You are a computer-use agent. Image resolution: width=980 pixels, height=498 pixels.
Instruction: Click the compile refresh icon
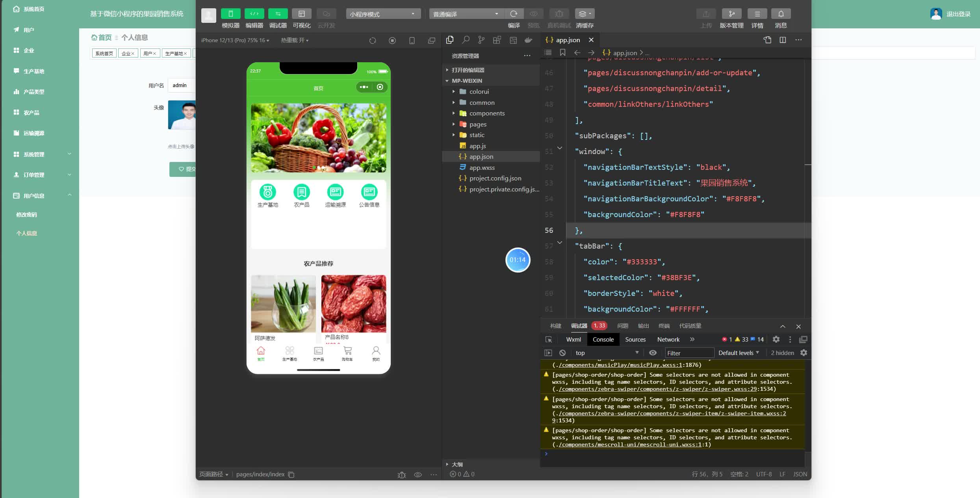click(x=514, y=14)
